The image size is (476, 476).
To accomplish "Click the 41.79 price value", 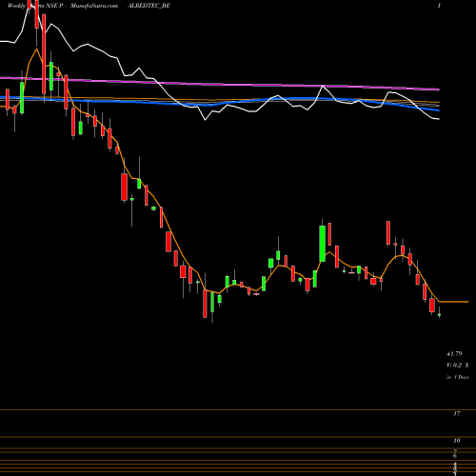I will coord(454,353).
